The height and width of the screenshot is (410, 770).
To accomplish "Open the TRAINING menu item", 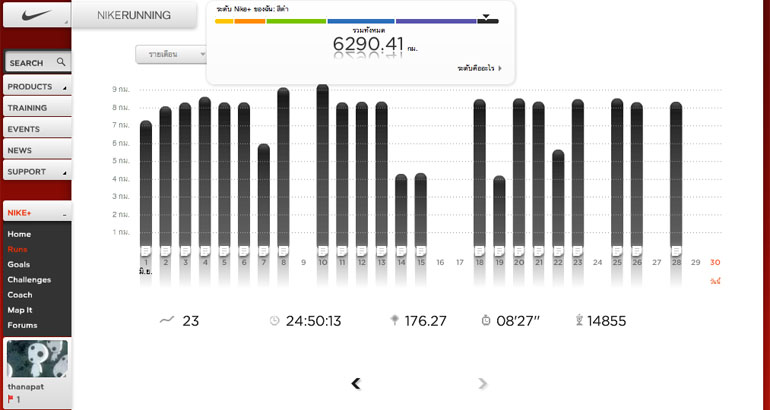I will pyautogui.click(x=36, y=108).
